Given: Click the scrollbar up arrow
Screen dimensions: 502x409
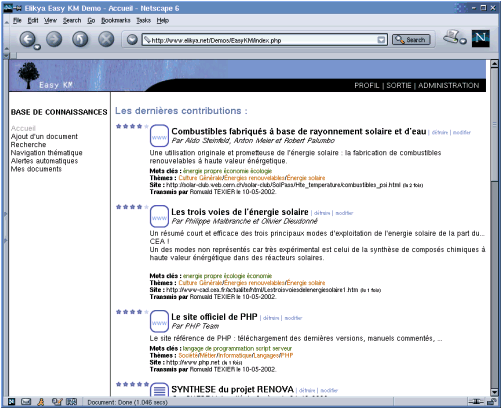Looking at the screenshot, I should click(x=494, y=64).
